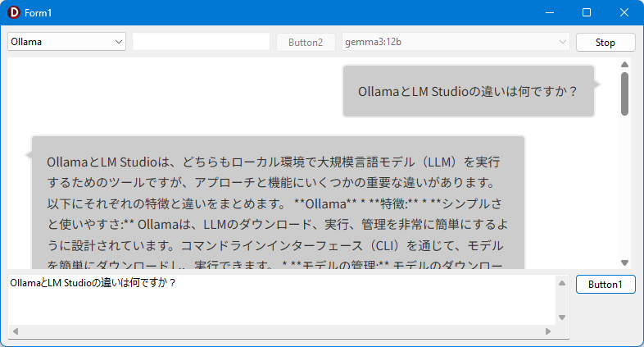Image resolution: width=644 pixels, height=347 pixels.
Task: Click the prompt memo scroll up arrow
Action: (562, 283)
